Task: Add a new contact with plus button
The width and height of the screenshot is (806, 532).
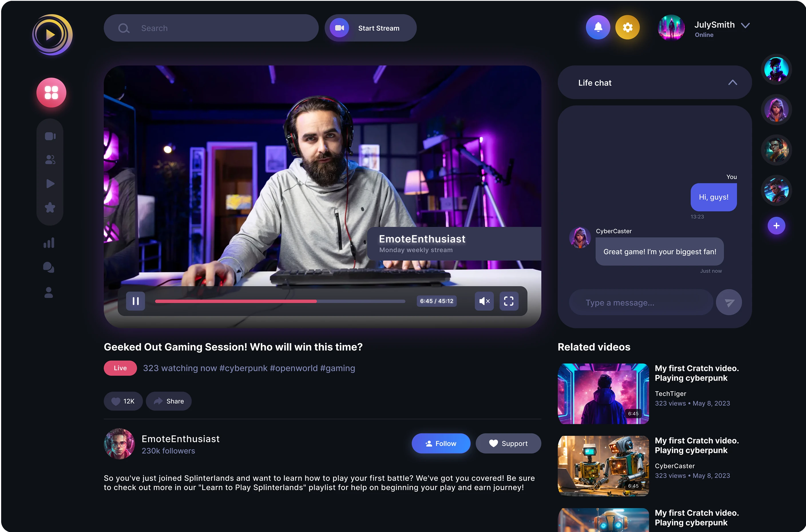Action: (776, 226)
